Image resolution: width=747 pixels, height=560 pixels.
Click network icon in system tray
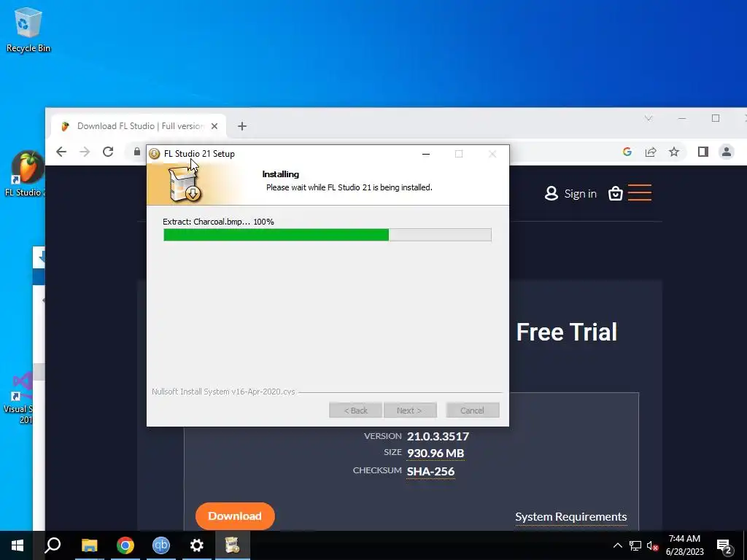[635, 545]
